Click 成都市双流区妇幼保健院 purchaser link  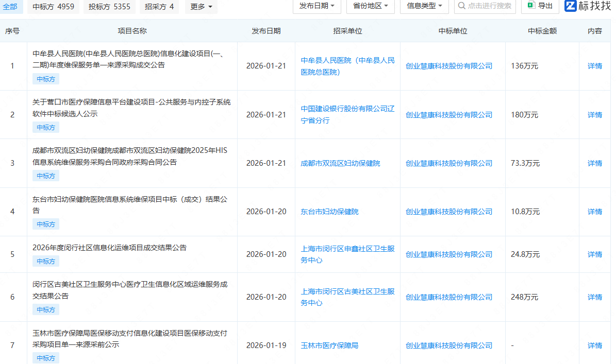click(340, 163)
